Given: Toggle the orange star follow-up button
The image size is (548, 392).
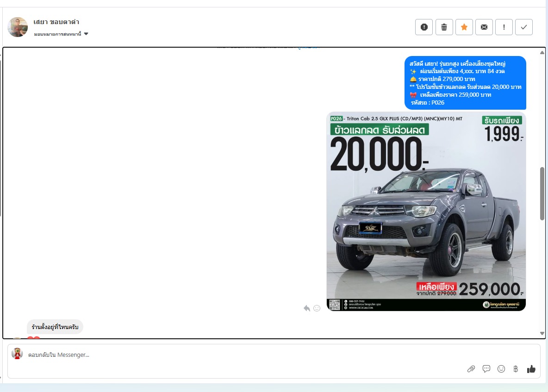Looking at the screenshot, I should tap(464, 27).
